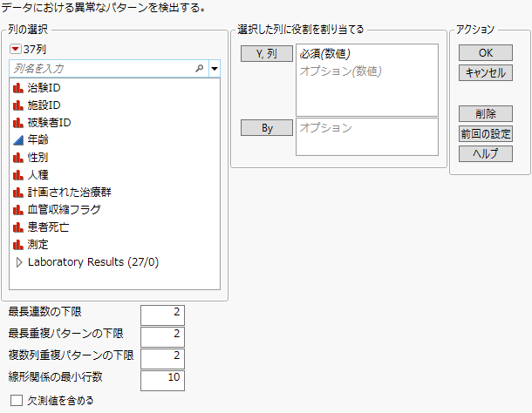Click the By role box showing オプション
The height and width of the screenshot is (413, 532).
(x=367, y=137)
